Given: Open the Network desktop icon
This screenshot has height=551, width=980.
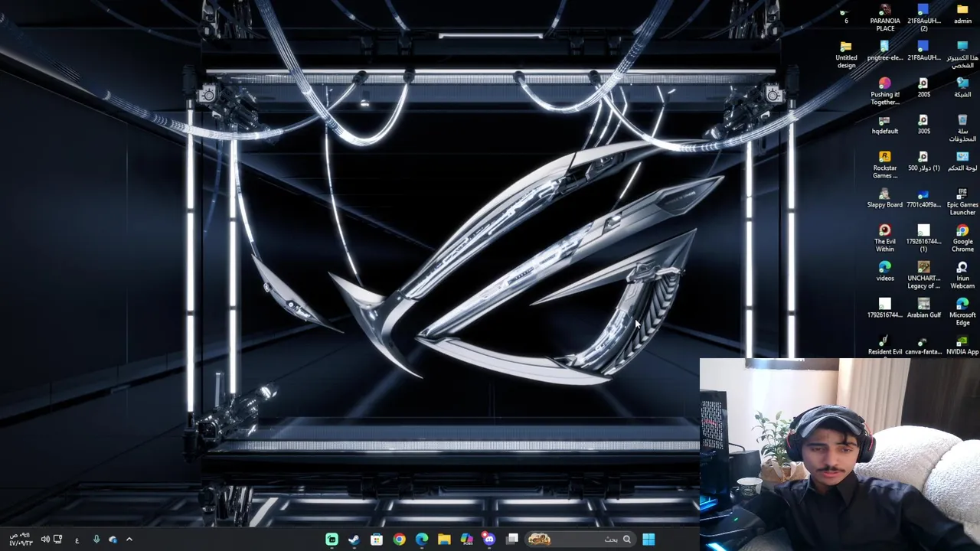Looking at the screenshot, I should pos(962,87).
